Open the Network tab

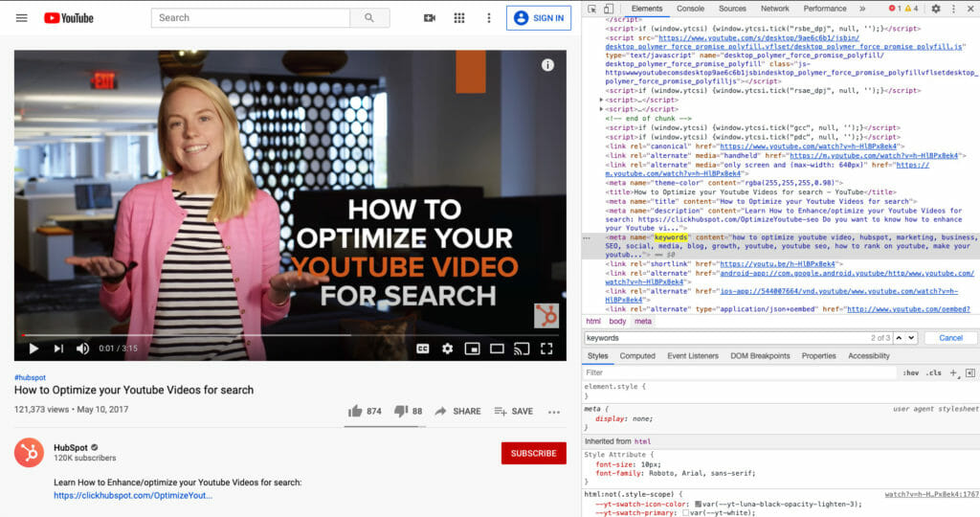click(x=774, y=9)
